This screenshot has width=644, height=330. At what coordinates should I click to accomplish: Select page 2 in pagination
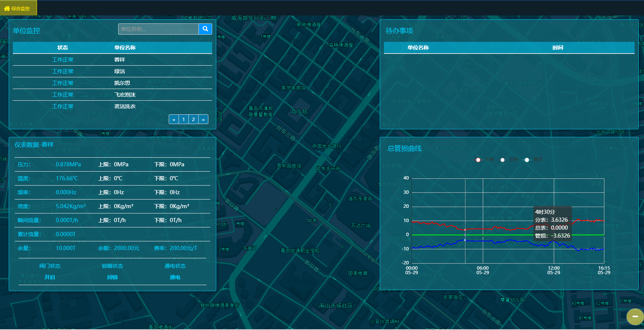pyautogui.click(x=193, y=120)
